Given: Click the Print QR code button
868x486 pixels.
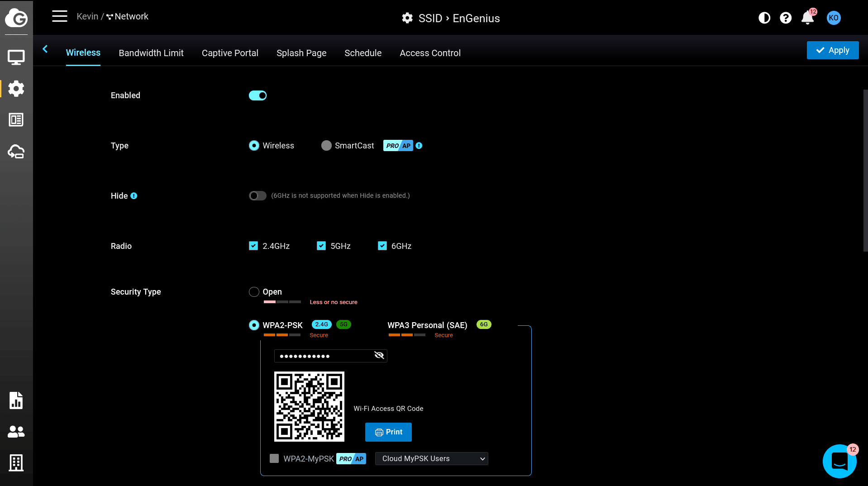Looking at the screenshot, I should 388,432.
